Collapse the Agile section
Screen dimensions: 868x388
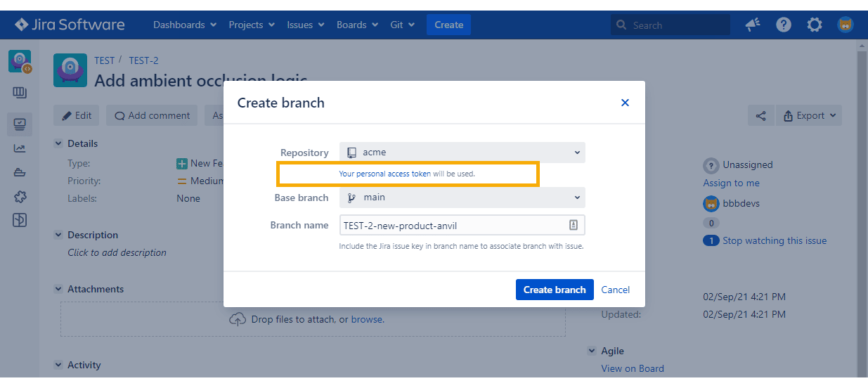coord(592,351)
